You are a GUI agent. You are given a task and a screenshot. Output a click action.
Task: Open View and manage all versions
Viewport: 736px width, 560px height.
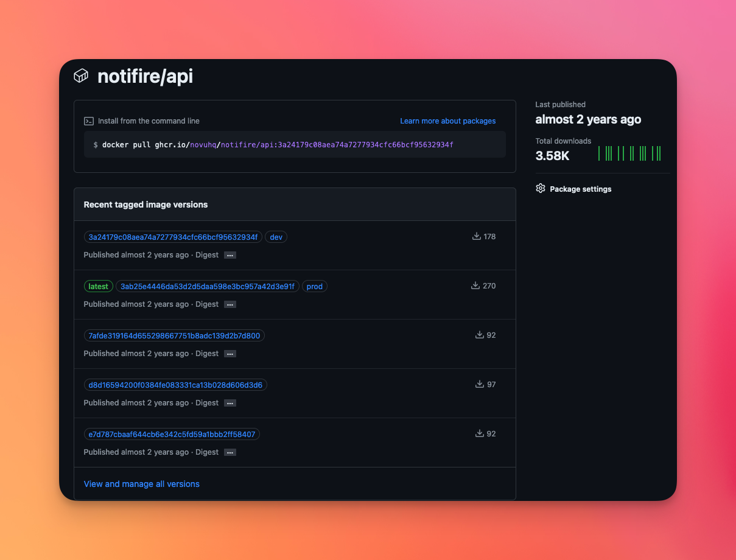(x=142, y=484)
